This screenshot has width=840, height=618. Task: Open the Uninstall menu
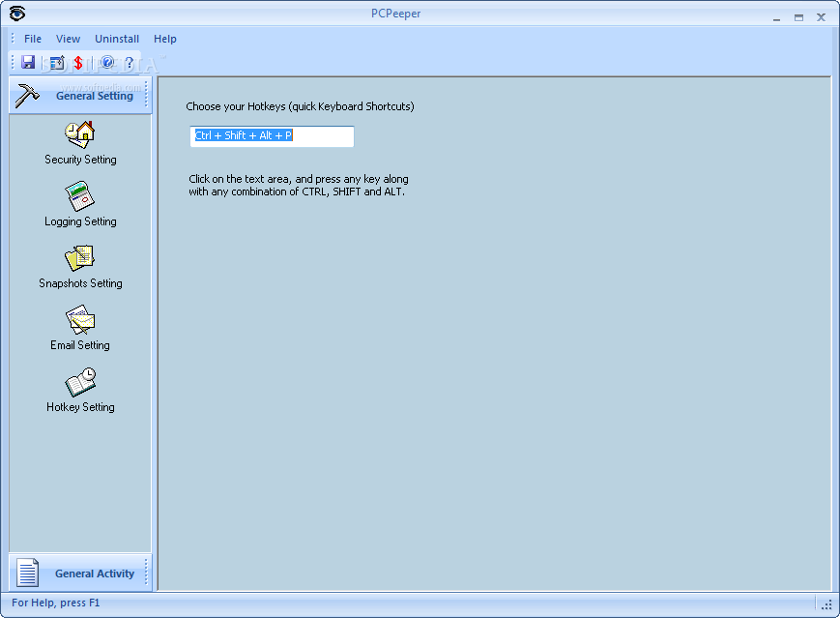pos(117,39)
